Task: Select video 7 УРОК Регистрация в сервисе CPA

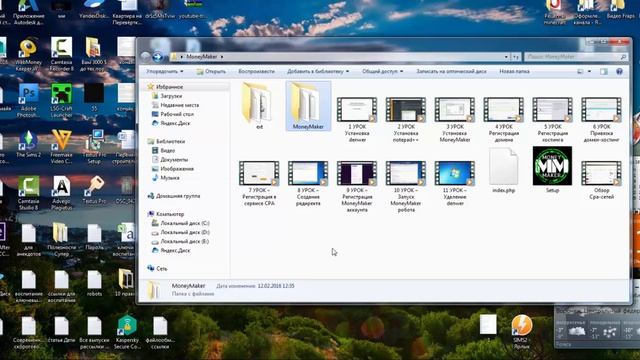Action: point(259,183)
